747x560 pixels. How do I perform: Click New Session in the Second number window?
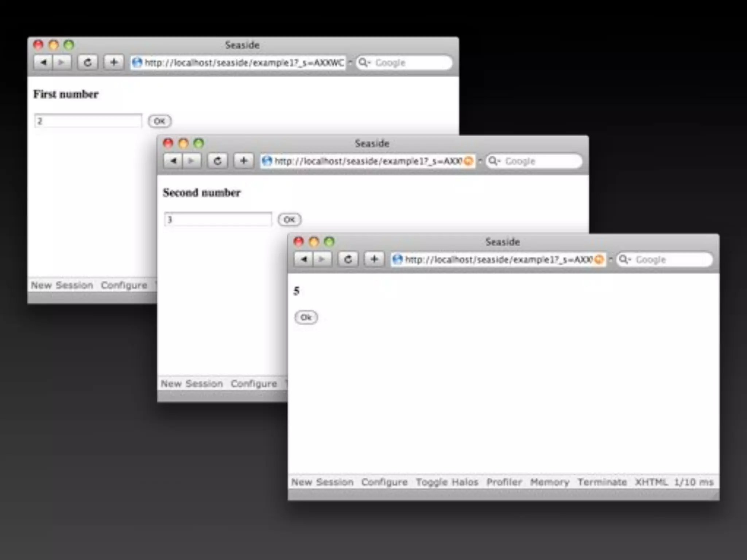192,384
